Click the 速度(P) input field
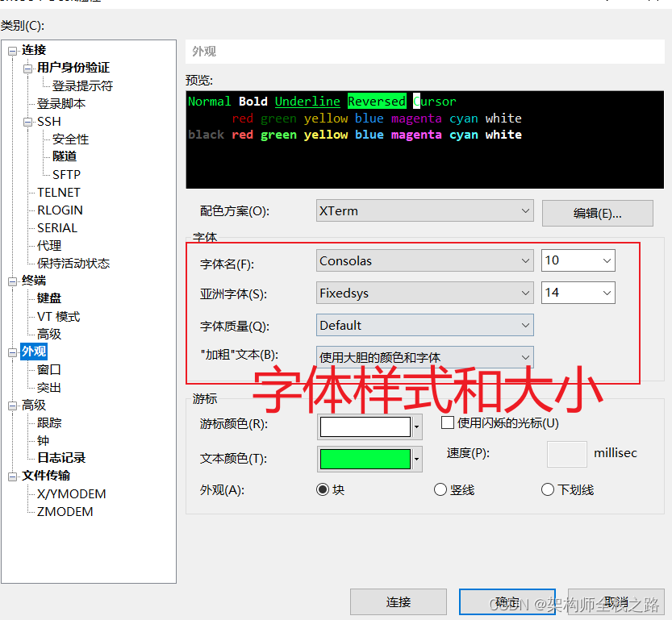 (x=566, y=454)
